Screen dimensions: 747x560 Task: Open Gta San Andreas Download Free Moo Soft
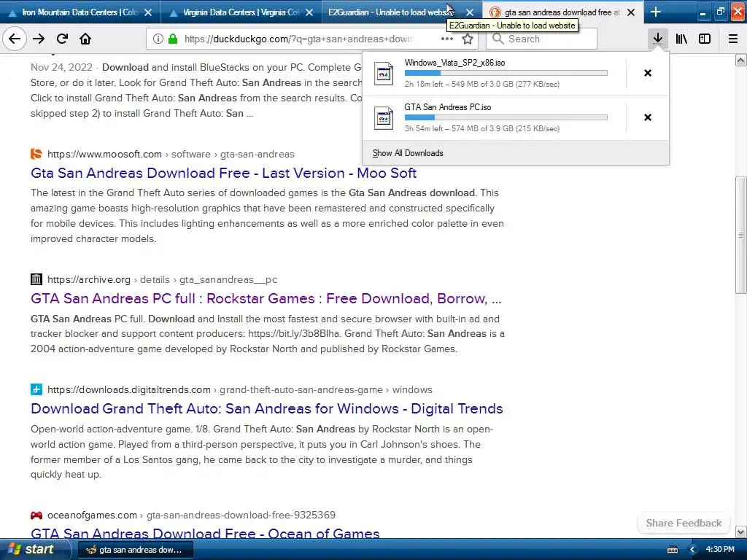(223, 173)
